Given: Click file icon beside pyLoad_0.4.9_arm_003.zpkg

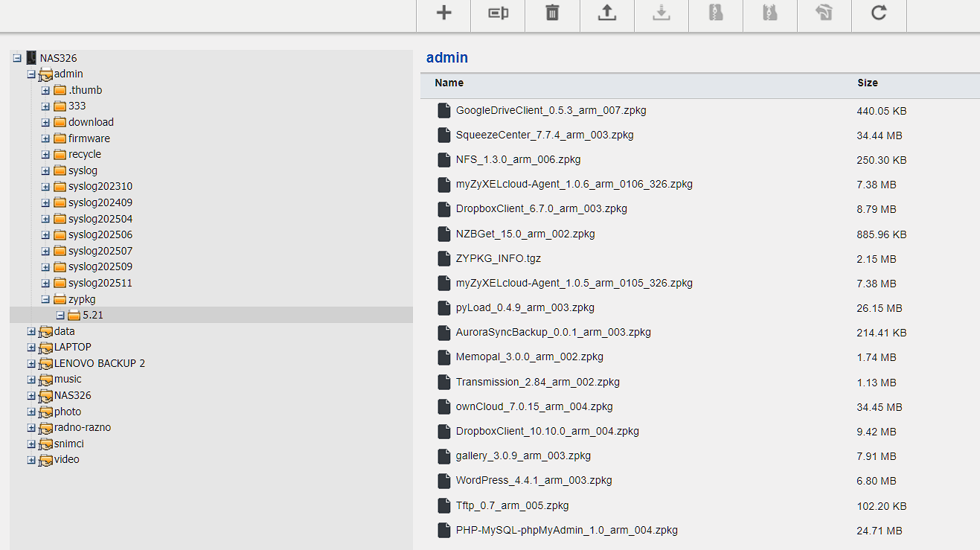Looking at the screenshot, I should [444, 308].
